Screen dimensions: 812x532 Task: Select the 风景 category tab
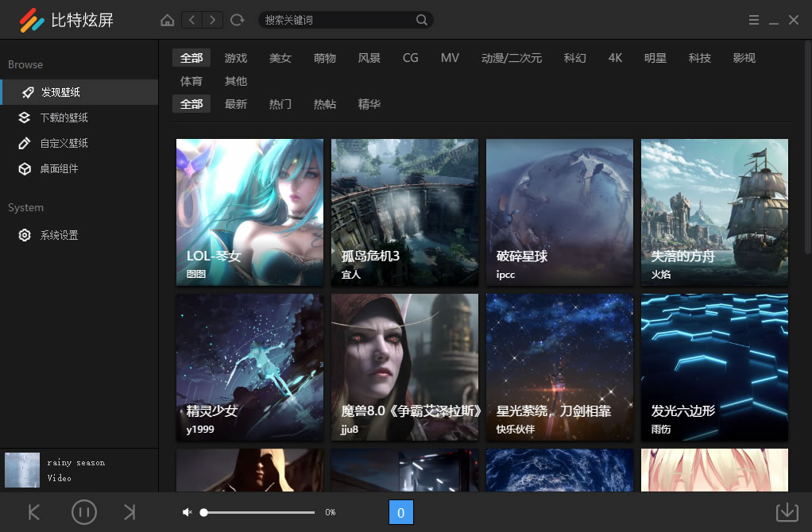click(369, 58)
